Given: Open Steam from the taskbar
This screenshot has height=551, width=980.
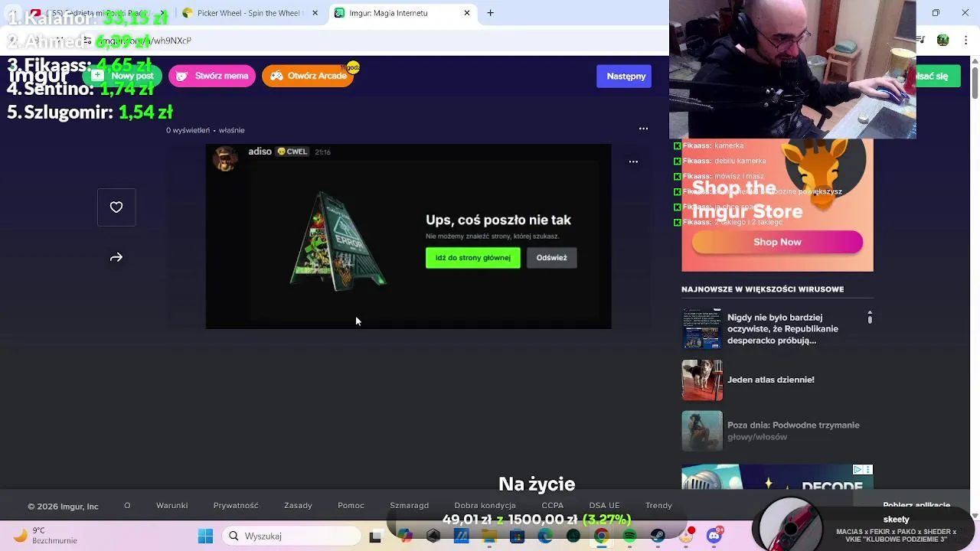Looking at the screenshot, I should [x=658, y=536].
